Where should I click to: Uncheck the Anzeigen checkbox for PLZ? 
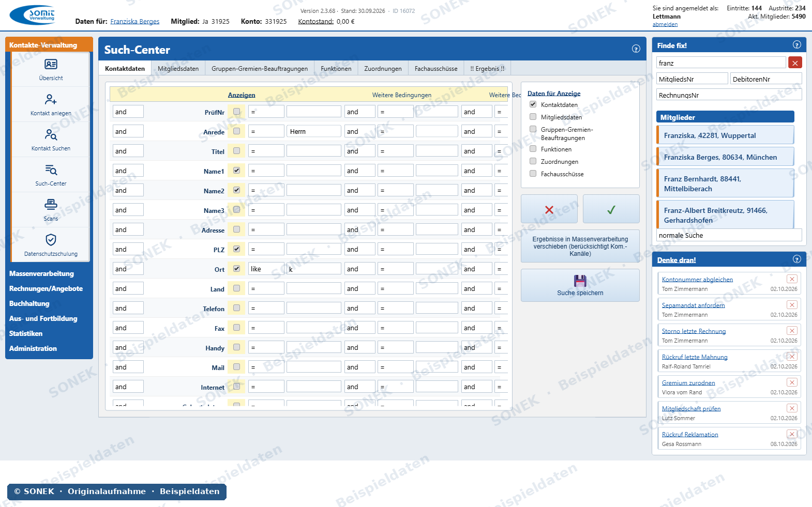click(236, 249)
